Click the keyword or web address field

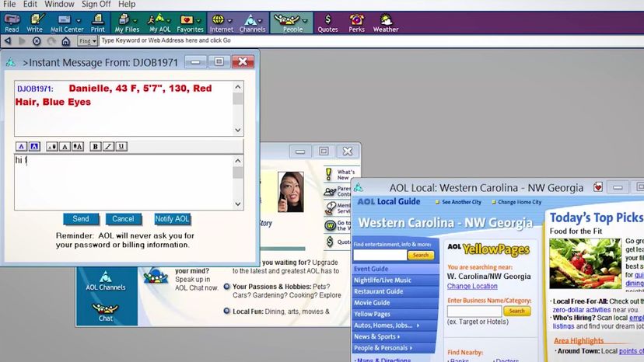(369, 40)
